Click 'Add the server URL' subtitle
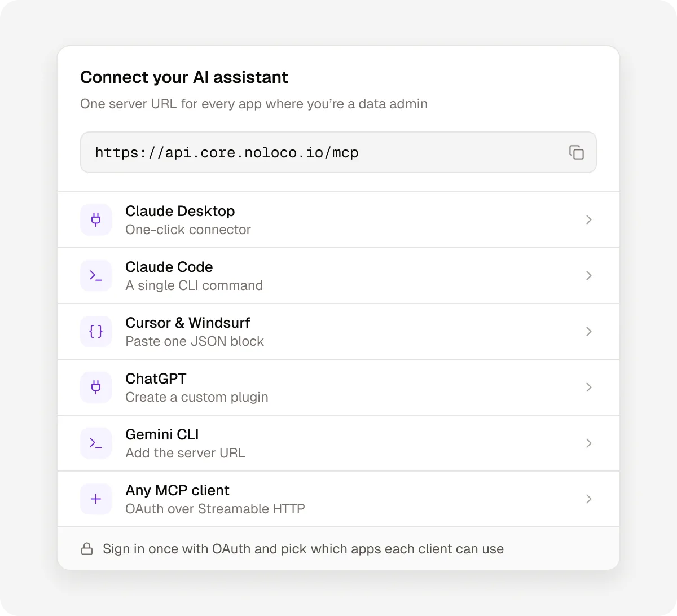The width and height of the screenshot is (677, 616). [x=185, y=453]
